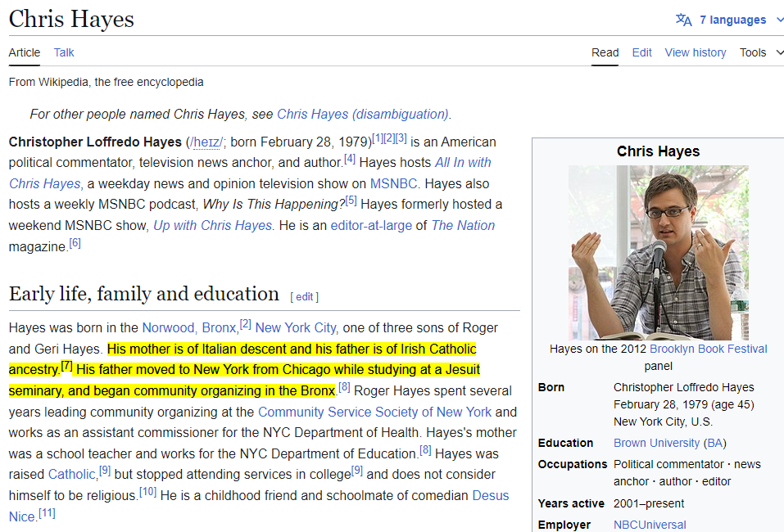784x532 pixels.
Task: Open The Nation magazine link
Action: point(463,225)
